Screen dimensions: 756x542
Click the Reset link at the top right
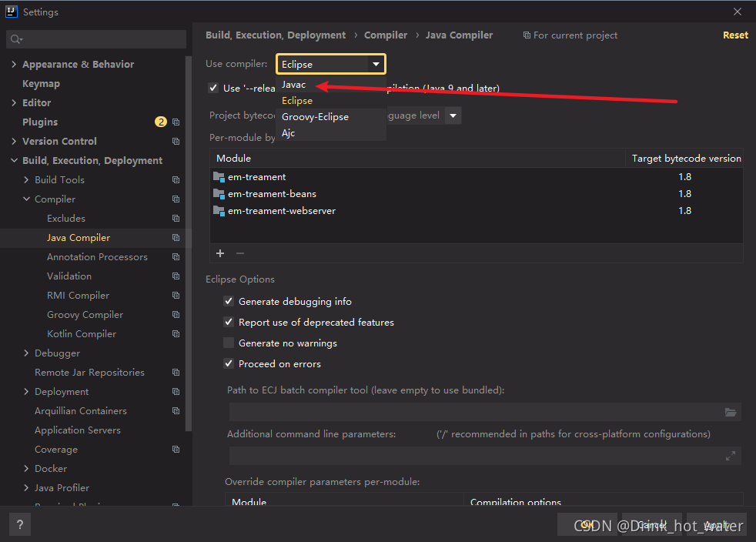tap(734, 35)
